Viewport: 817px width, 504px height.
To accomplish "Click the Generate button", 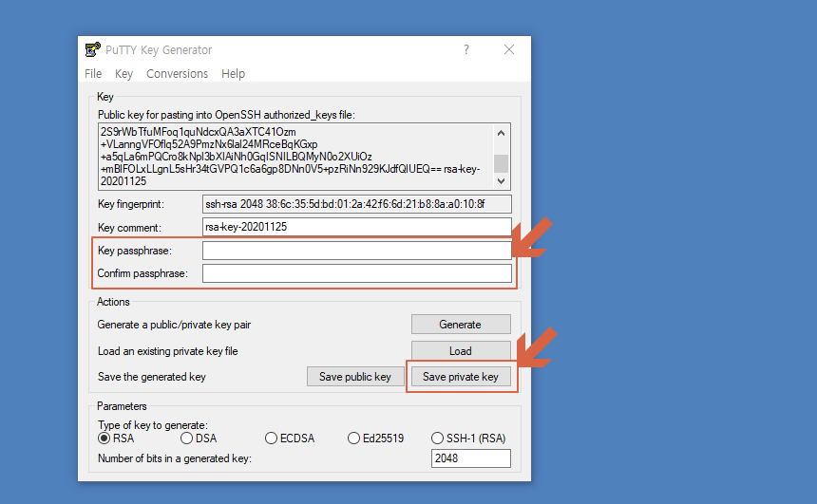I will pyautogui.click(x=461, y=325).
